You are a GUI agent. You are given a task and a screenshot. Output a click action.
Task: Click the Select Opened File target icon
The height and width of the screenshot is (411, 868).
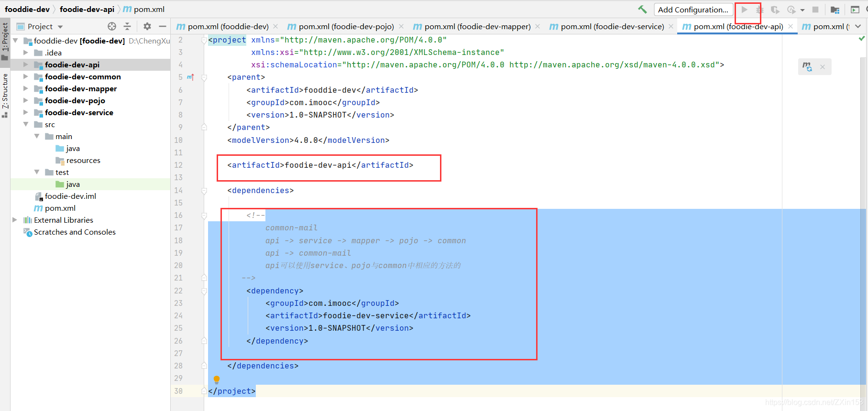112,26
